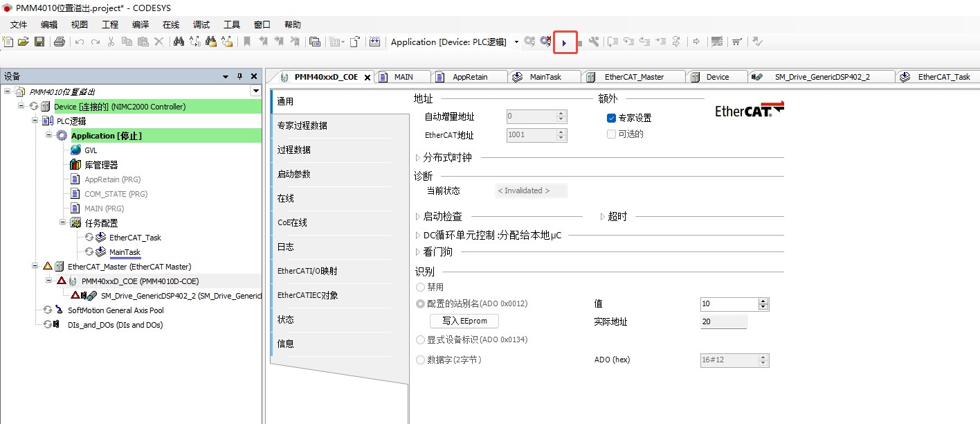Toggle the 可选的 checkbox
This screenshot has height=424, width=980.
tap(611, 134)
